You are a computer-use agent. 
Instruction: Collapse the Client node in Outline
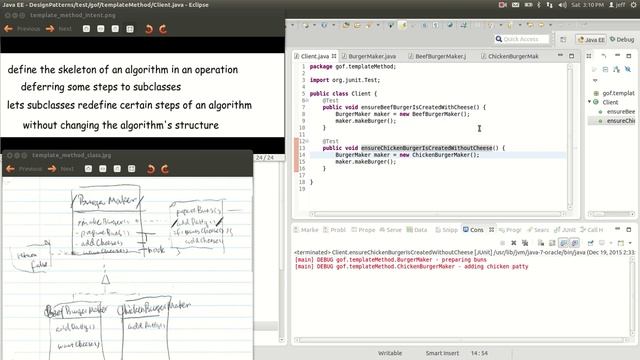(590, 102)
